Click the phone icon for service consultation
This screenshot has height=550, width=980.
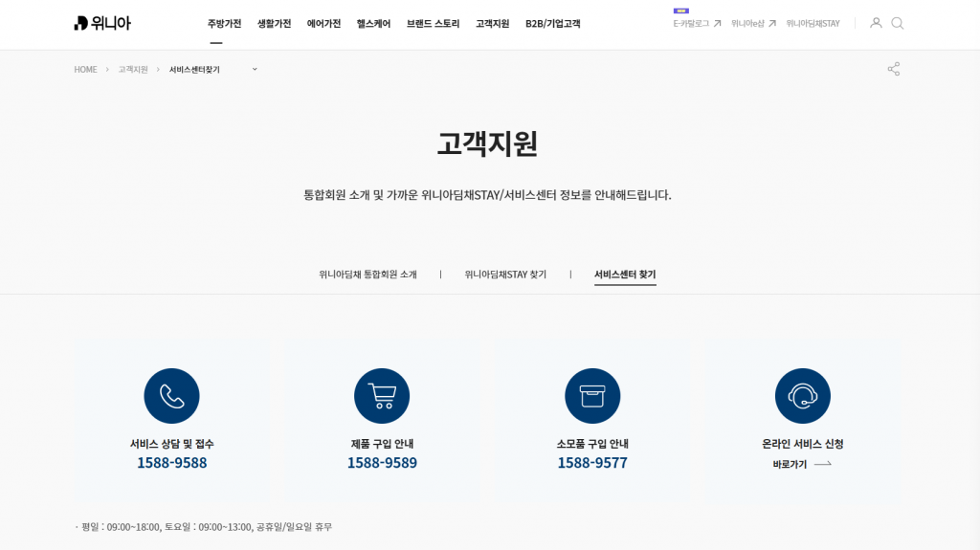pos(172,396)
